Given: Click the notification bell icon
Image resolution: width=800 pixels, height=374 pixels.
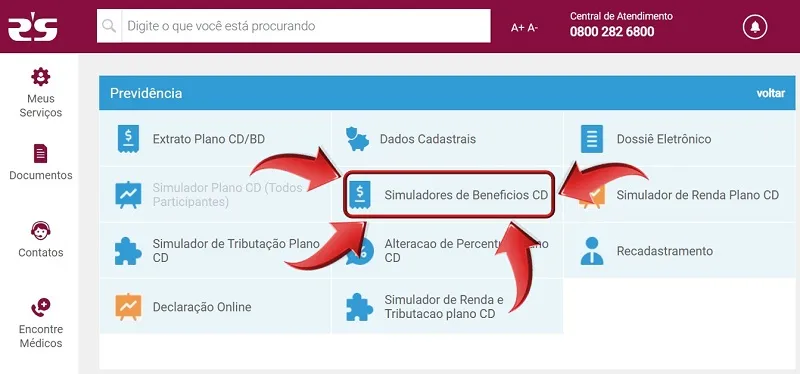Looking at the screenshot, I should [755, 27].
